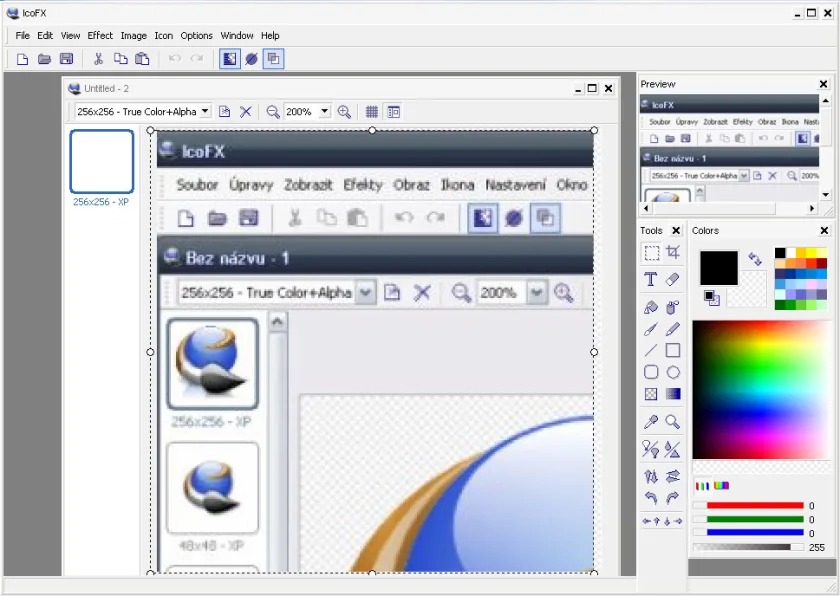The height and width of the screenshot is (596, 840).
Task: Open the 256x256 True Color+Alpha dropdown
Action: tap(142, 112)
